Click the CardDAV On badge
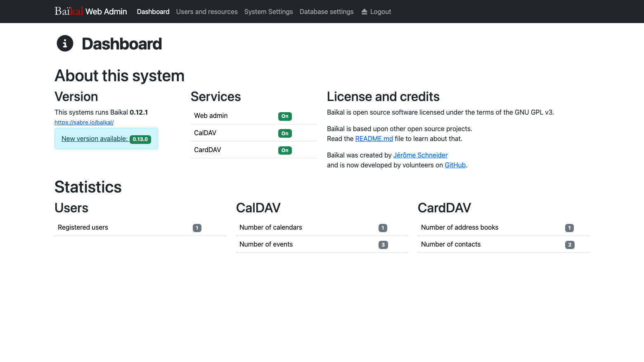Image resolution: width=644 pixels, height=362 pixels. coord(285,150)
